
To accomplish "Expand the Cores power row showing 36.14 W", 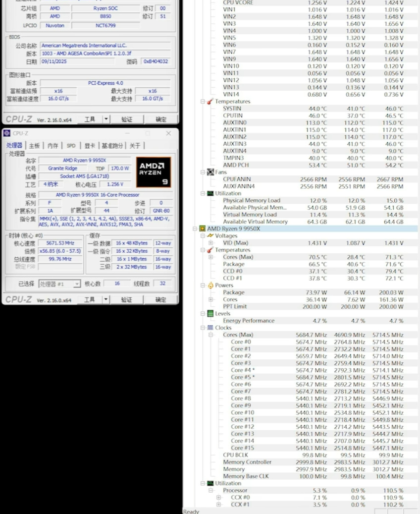I will (x=210, y=299).
